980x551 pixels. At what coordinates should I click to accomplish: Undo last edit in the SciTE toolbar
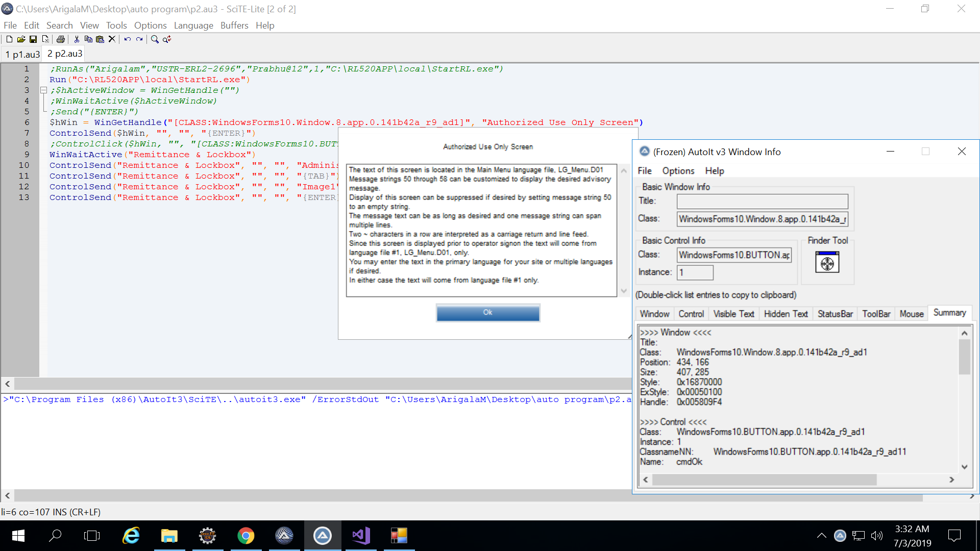(x=127, y=39)
